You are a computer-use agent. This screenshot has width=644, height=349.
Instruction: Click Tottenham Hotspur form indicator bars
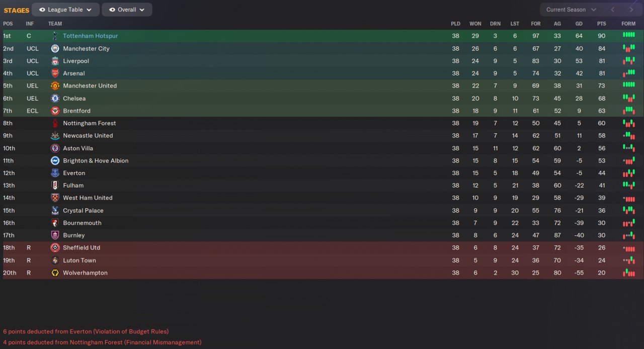point(628,35)
